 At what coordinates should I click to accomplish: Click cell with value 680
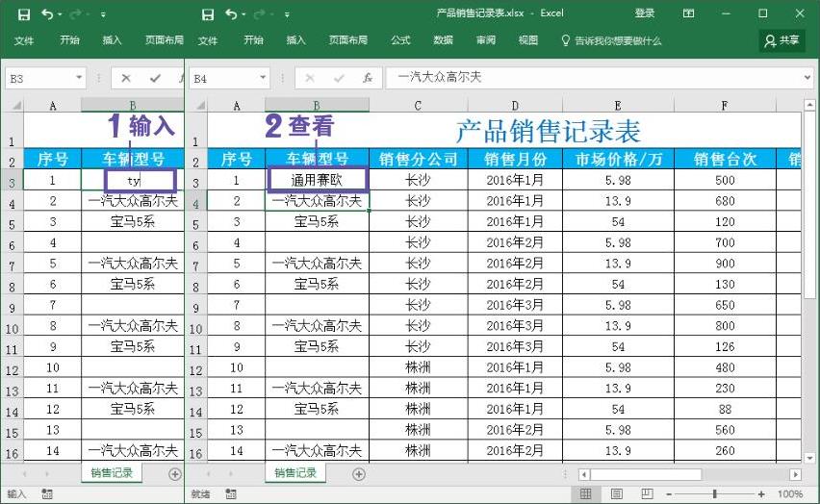pos(726,201)
